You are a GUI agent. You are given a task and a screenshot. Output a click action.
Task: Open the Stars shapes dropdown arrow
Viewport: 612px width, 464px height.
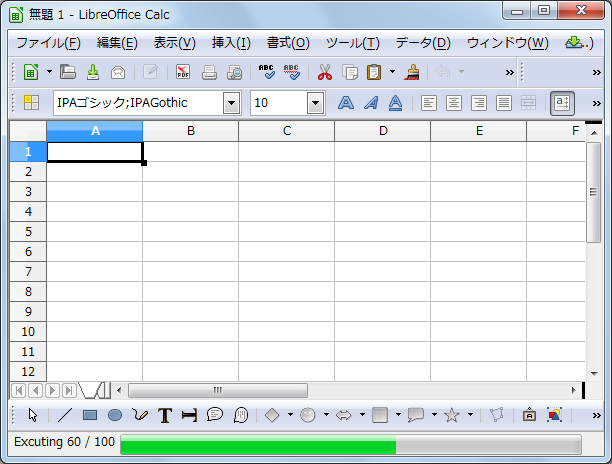(470, 415)
